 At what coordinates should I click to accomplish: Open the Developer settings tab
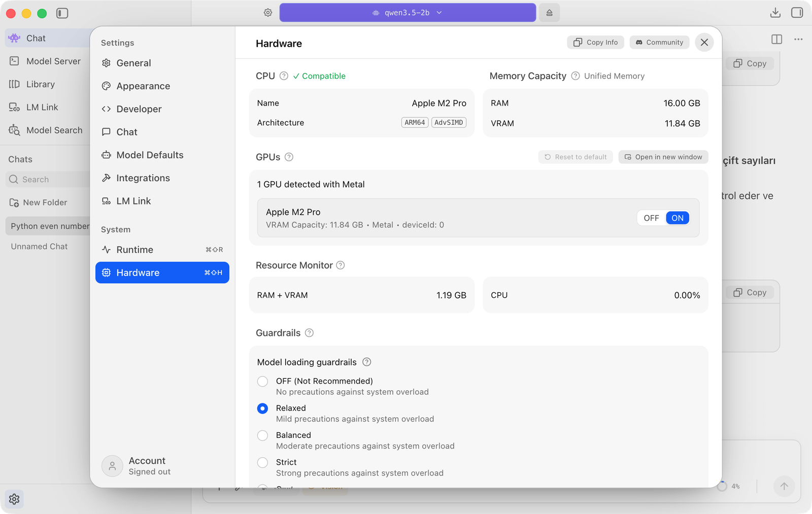(x=162, y=109)
